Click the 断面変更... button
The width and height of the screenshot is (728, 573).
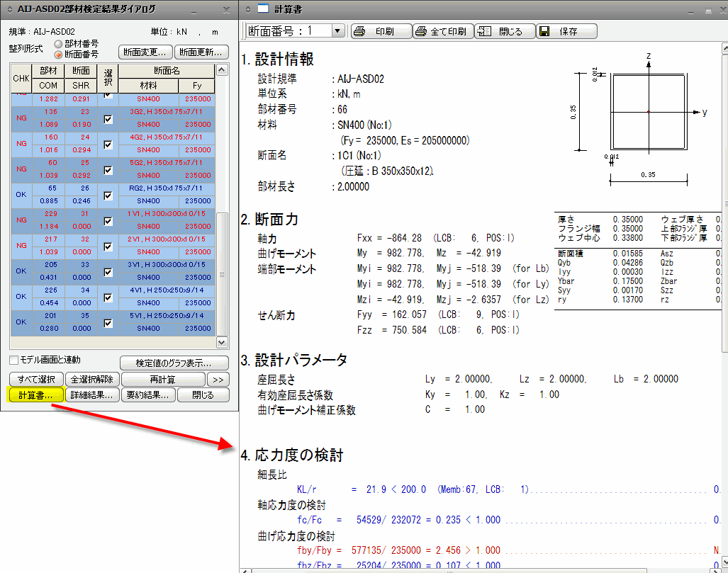tap(145, 52)
